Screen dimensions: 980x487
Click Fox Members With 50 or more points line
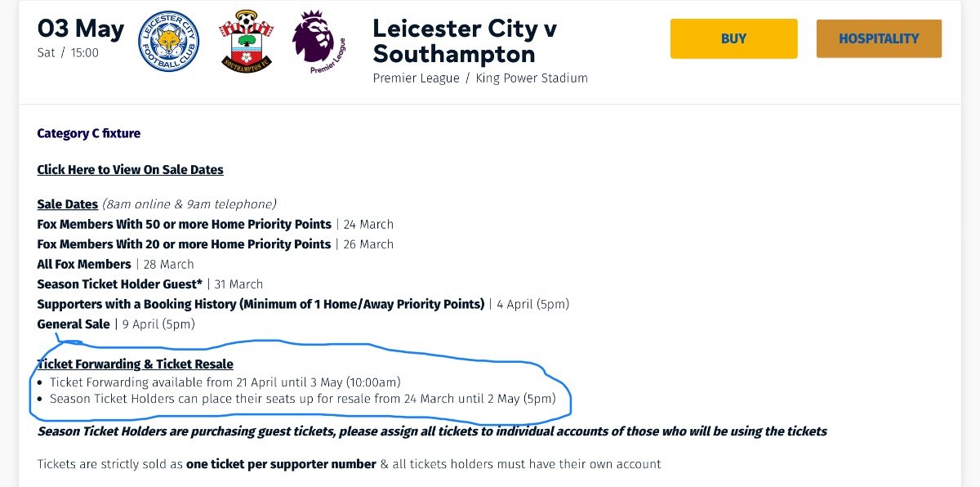point(215,224)
